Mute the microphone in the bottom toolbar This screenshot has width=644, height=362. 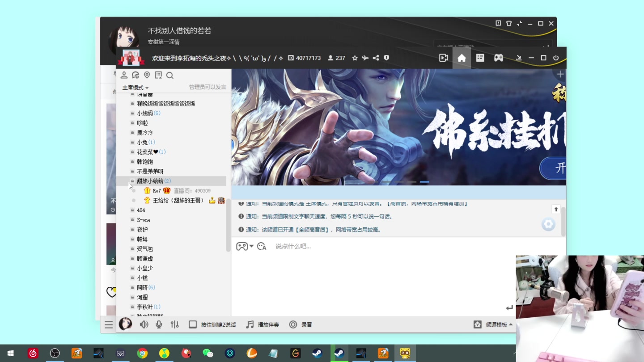click(159, 324)
